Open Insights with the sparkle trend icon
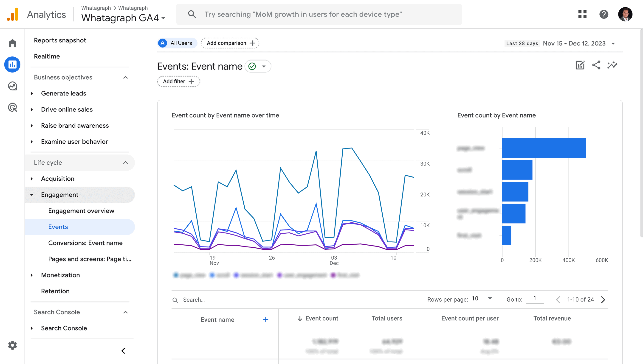The image size is (643, 364). coord(612,65)
